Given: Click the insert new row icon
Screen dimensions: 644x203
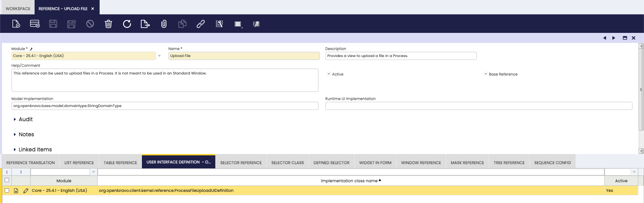Looking at the screenshot, I should point(35,24).
